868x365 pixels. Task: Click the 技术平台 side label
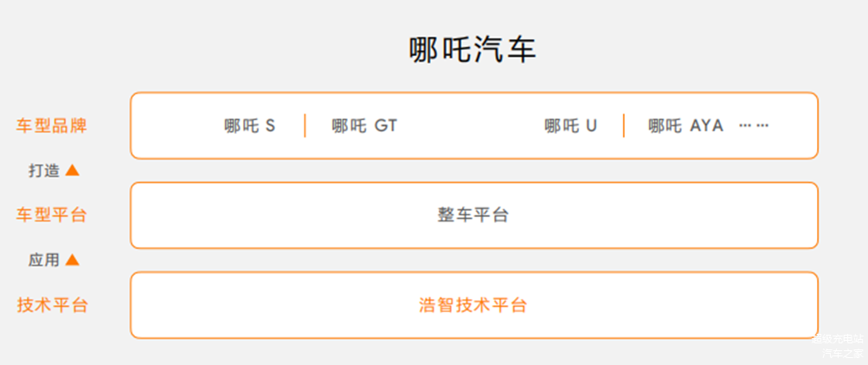pos(51,304)
